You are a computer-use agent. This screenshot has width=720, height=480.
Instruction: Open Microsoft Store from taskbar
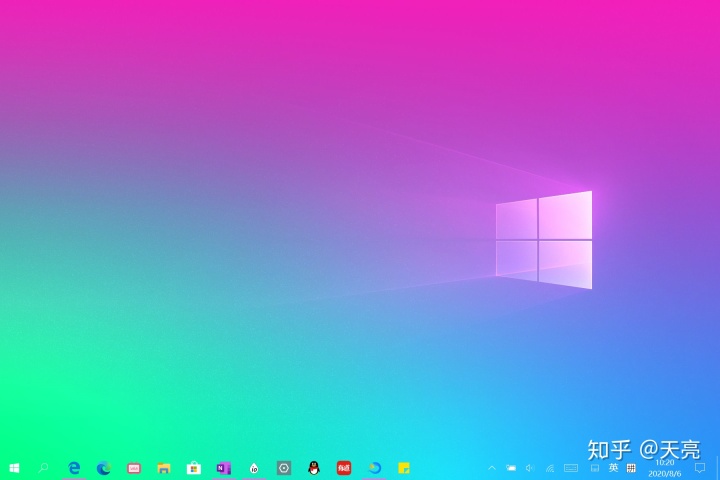pyautogui.click(x=194, y=468)
